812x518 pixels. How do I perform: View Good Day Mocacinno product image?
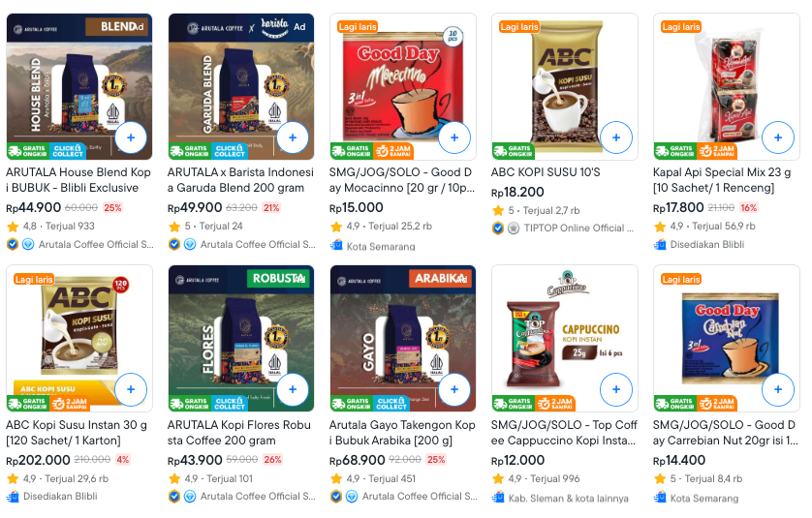[x=403, y=86]
